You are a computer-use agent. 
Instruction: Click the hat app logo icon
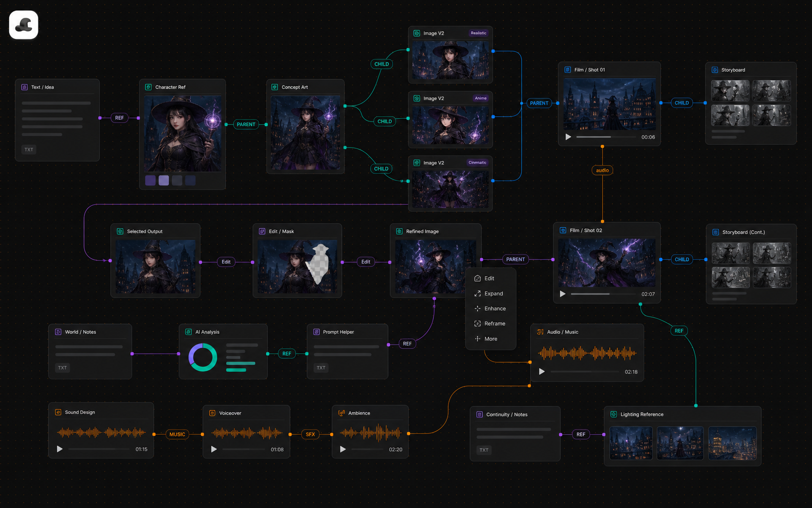point(24,25)
